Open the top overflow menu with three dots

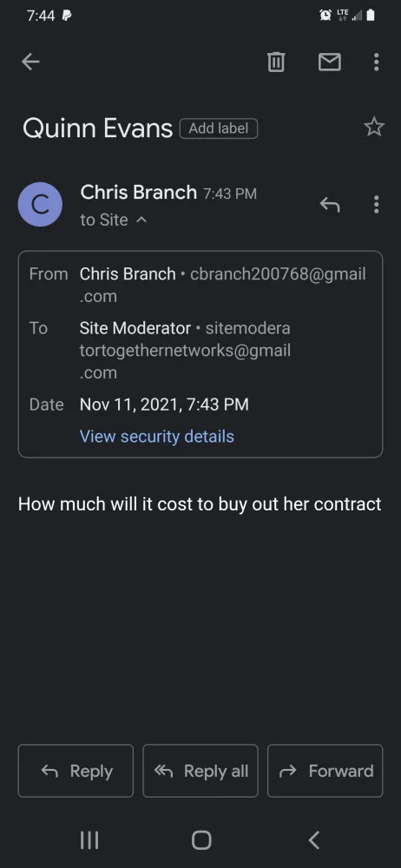click(376, 62)
